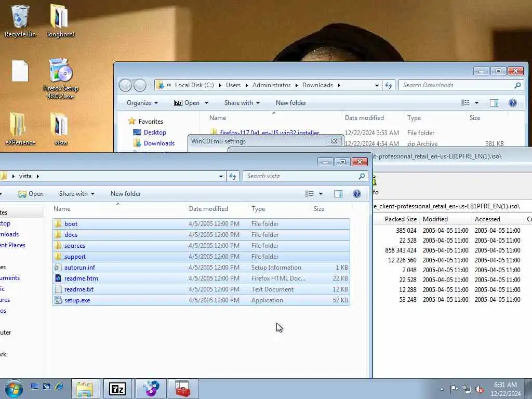Sort vista files by Name column
532x399 pixels.
click(x=118, y=209)
